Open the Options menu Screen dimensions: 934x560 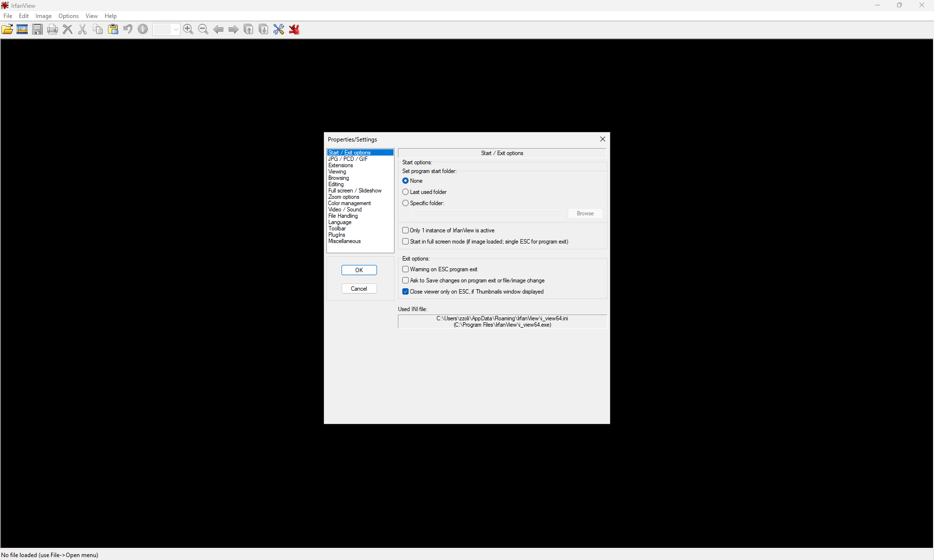(69, 16)
